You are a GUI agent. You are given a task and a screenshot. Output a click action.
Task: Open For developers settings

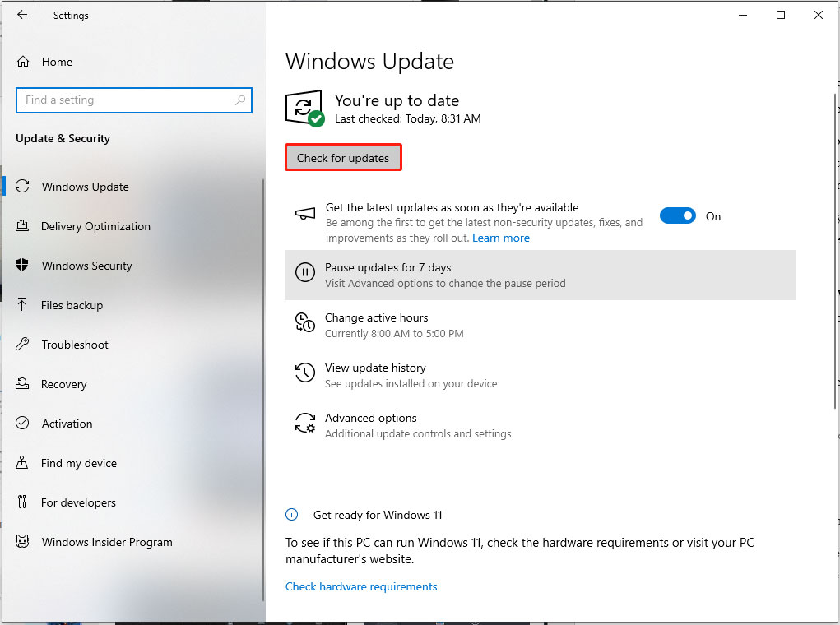click(132, 502)
